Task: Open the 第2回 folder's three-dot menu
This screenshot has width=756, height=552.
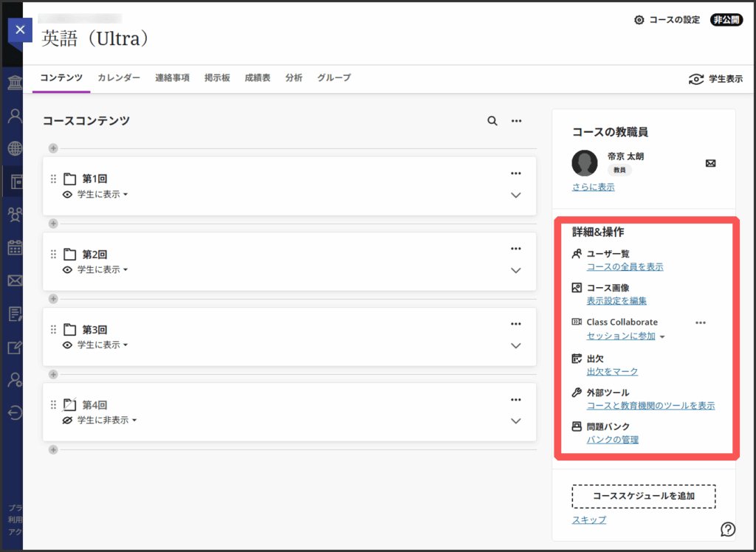Action: pos(516,249)
